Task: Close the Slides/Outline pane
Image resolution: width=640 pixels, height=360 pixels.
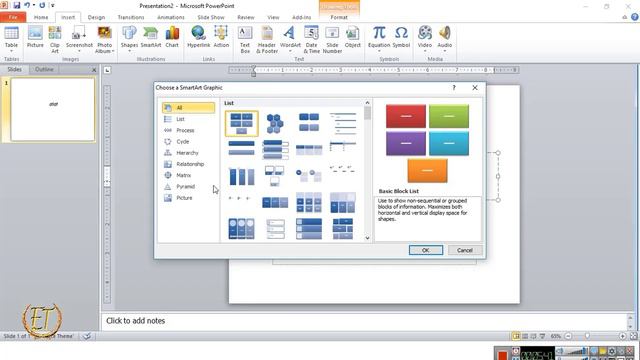Action: (94, 70)
